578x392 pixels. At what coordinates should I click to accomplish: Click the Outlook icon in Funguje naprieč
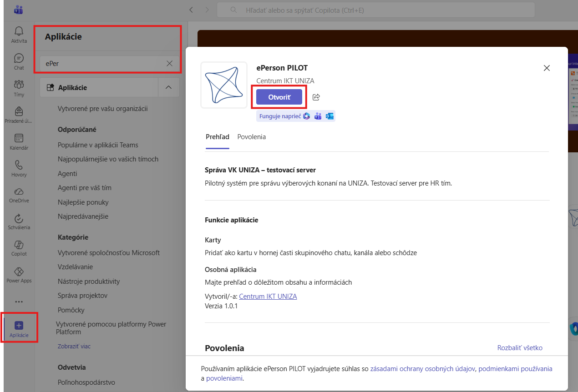coord(330,116)
